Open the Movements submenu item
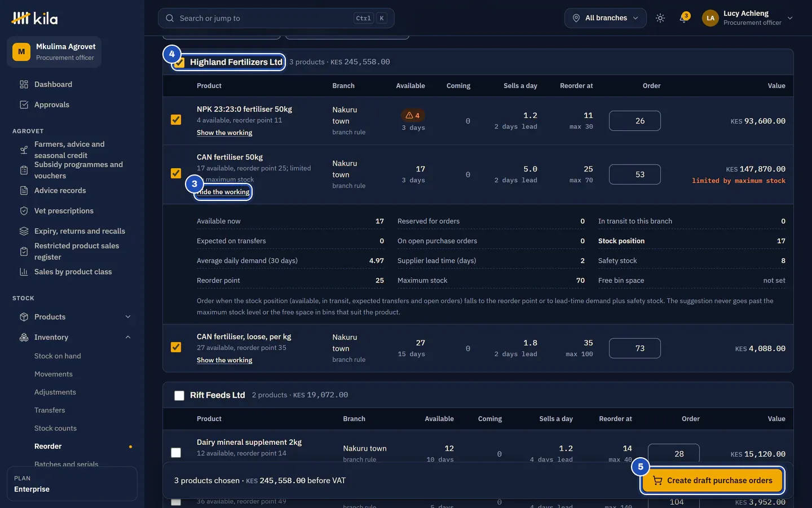The image size is (812, 508). coord(54,374)
